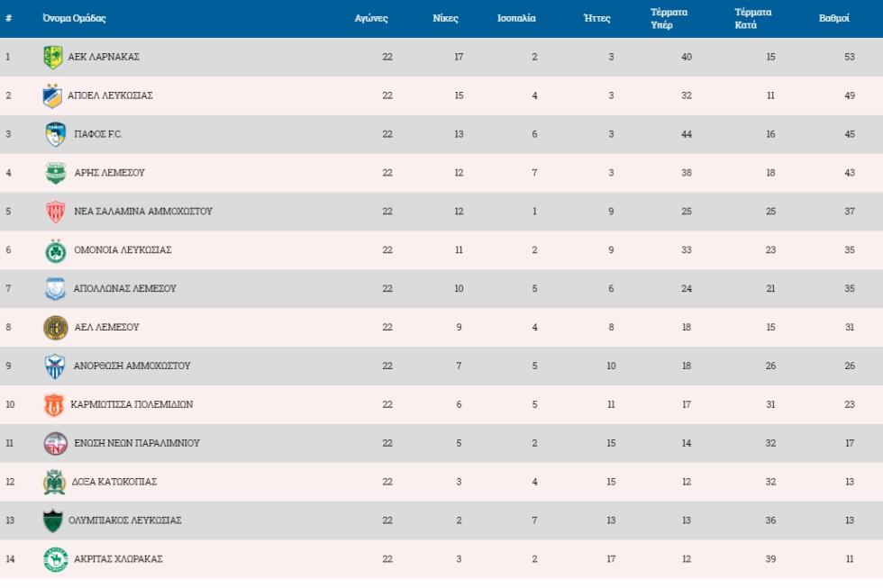Viewport: 883px width, 588px height.
Task: Click the Aris Limassol team crest
Action: click(x=56, y=173)
